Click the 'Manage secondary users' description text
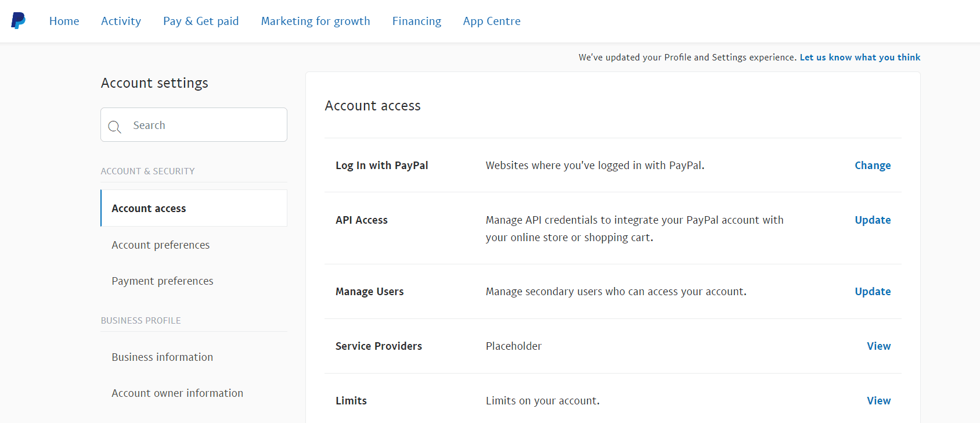 click(x=616, y=291)
